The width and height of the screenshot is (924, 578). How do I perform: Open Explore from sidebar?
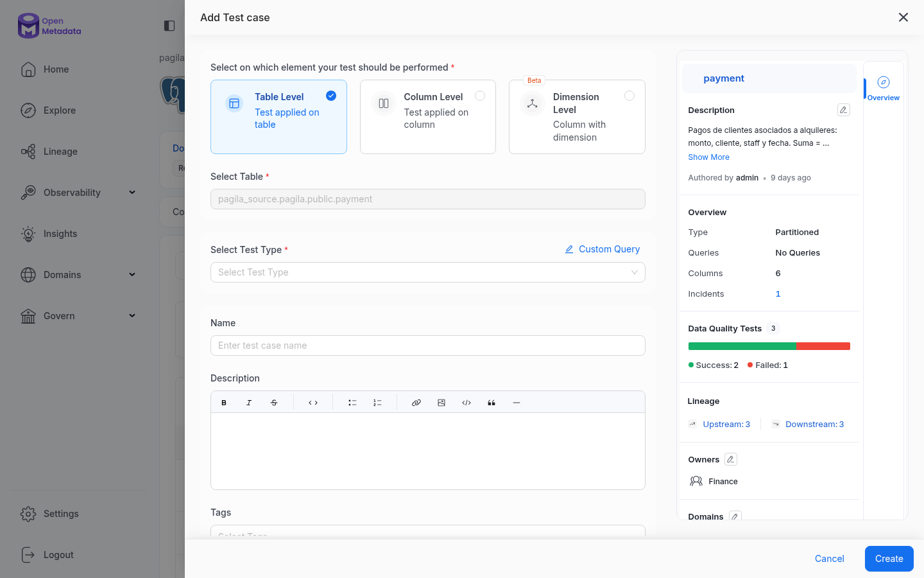(59, 110)
